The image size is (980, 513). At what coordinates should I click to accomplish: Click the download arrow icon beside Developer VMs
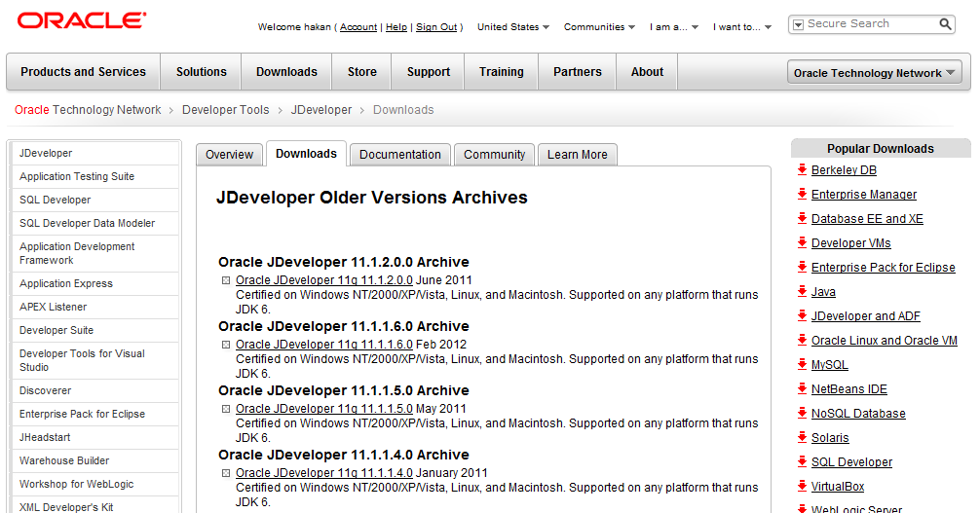click(802, 243)
